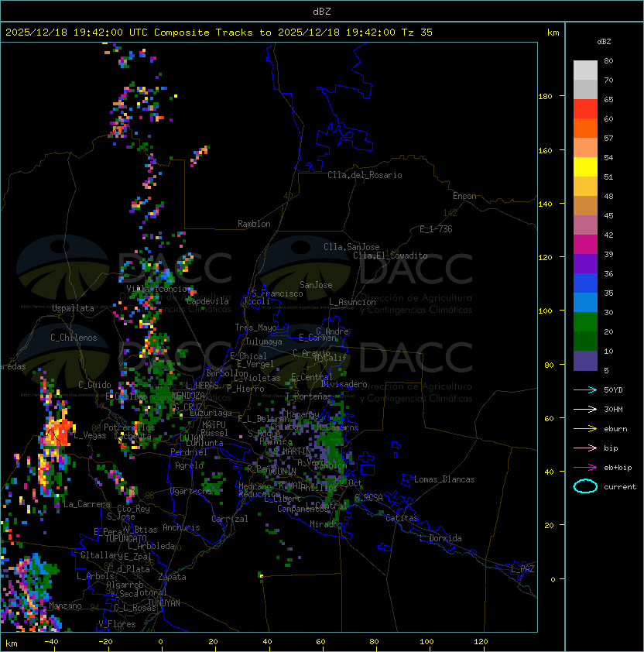
Task: Click the L_PAZ place label
Action: click(522, 569)
